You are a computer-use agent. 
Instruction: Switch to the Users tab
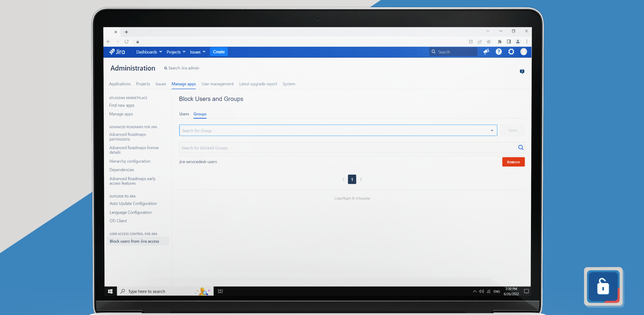click(184, 114)
